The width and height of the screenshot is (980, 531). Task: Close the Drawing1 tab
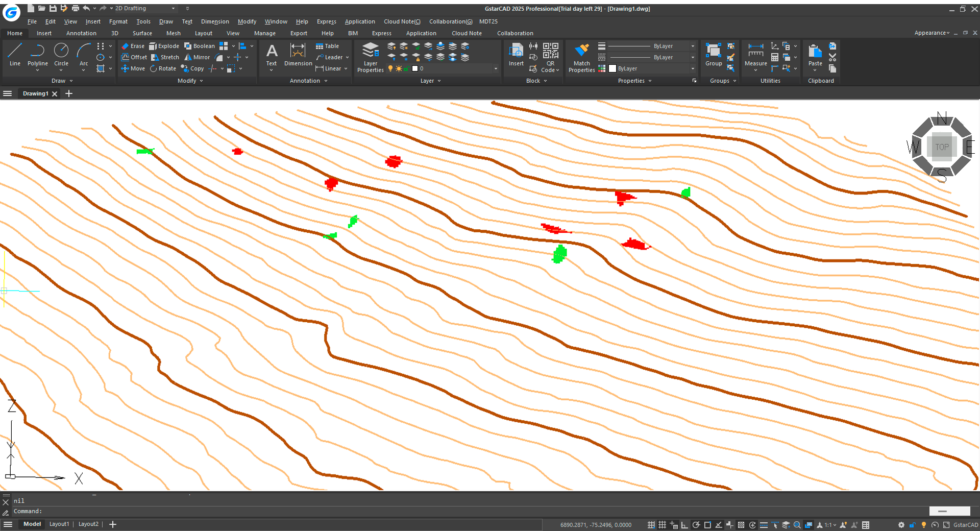[x=55, y=93]
